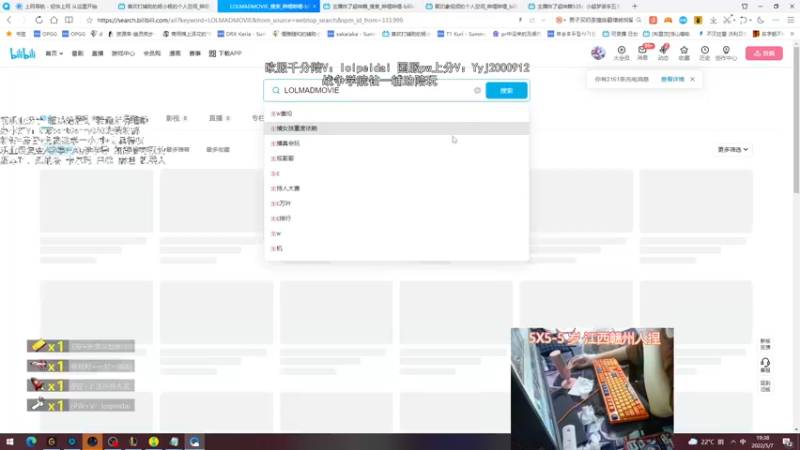Open the 赛事 nav link
This screenshot has height=450, width=800.
(195, 53)
